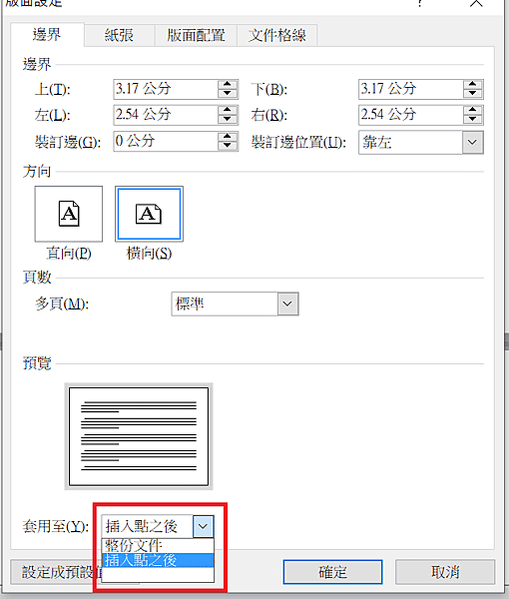Select the 文件格線 tab
Image resolution: width=509 pixels, height=599 pixels.
coord(277,35)
